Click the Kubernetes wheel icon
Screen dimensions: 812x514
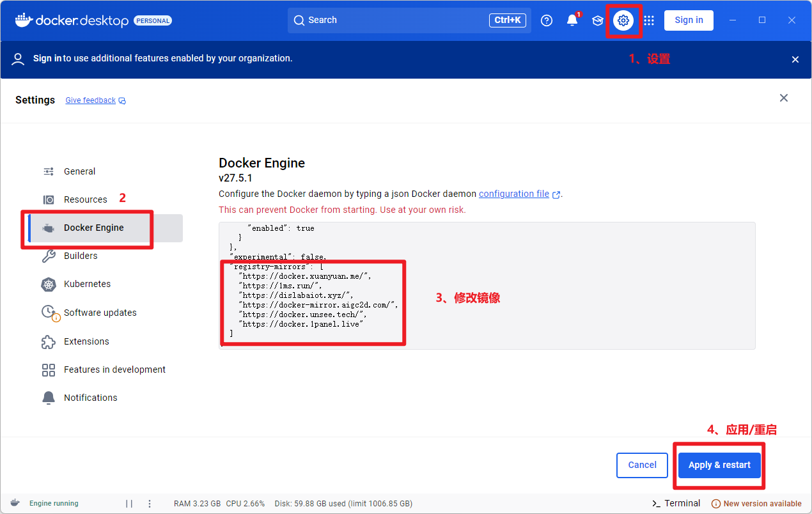coord(49,284)
